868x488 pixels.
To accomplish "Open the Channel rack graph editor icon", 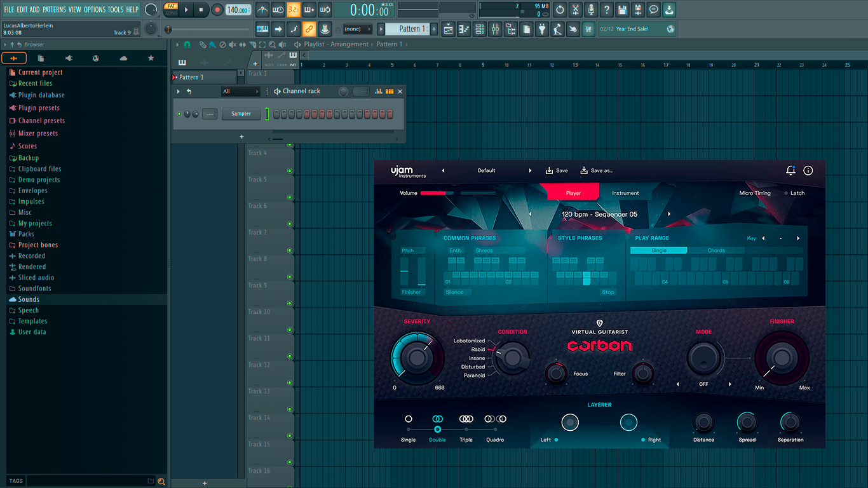I will coord(379,91).
